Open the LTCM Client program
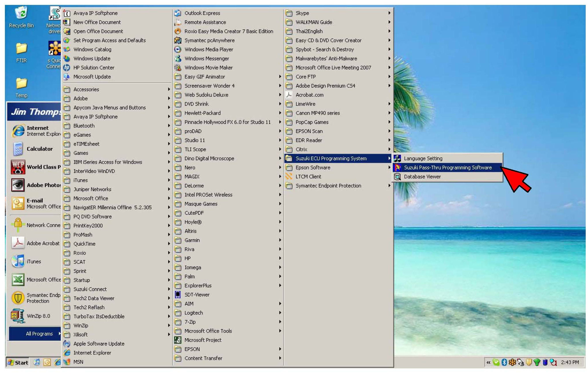 338,177
